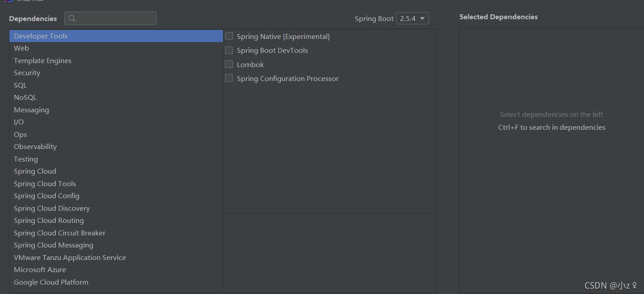Enable Spring Native [Experimental] checkbox
The width and height of the screenshot is (644, 294).
tap(229, 36)
